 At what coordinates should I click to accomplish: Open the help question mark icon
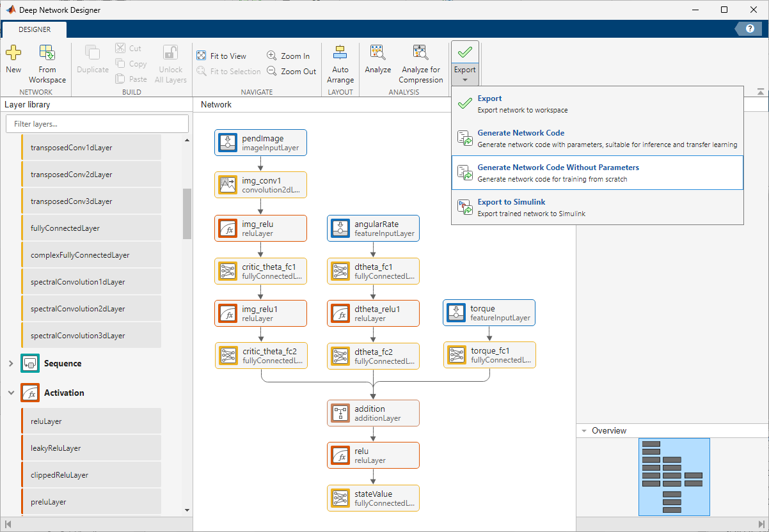pos(750,28)
